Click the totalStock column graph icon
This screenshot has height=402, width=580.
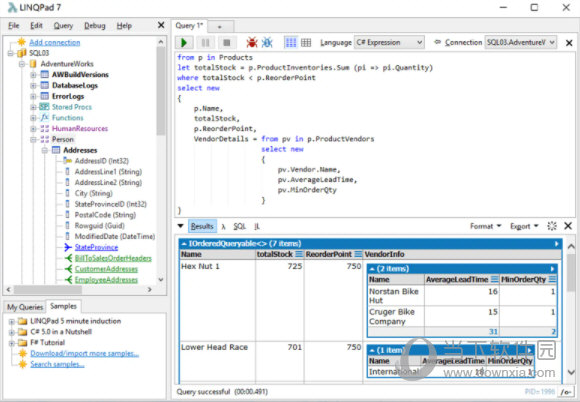click(x=299, y=254)
